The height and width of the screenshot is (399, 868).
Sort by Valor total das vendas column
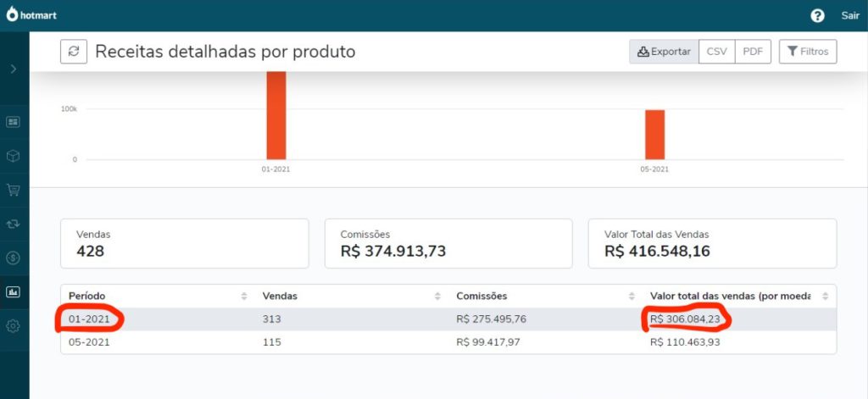(826, 296)
